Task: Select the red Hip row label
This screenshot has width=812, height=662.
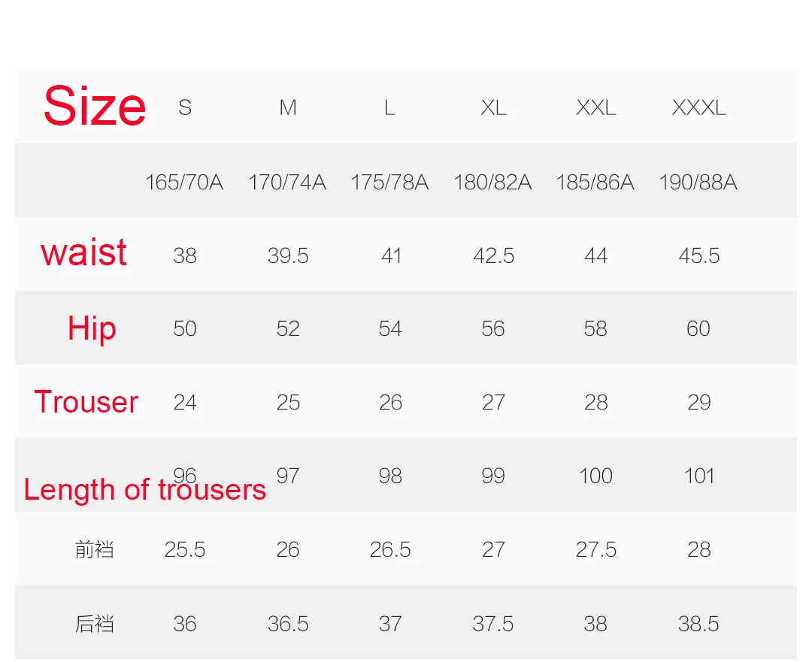Action: pos(92,328)
